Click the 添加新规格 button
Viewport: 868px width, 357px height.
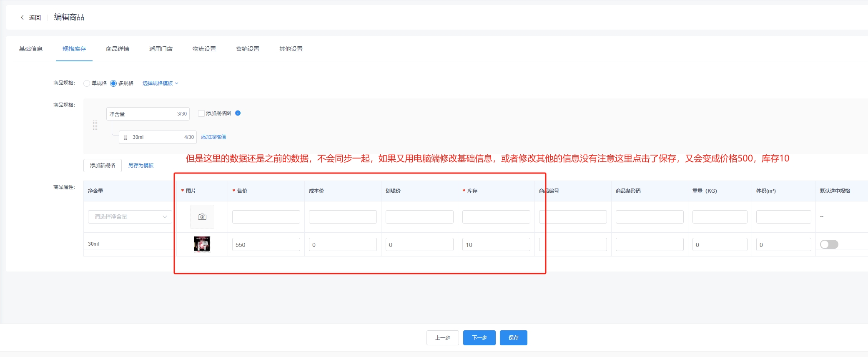tap(103, 166)
